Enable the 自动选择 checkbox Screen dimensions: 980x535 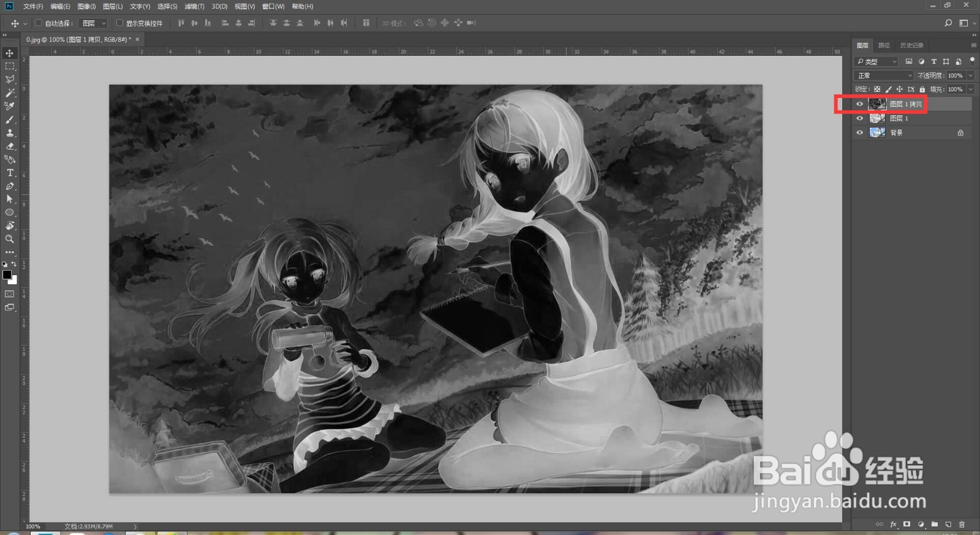[x=39, y=23]
